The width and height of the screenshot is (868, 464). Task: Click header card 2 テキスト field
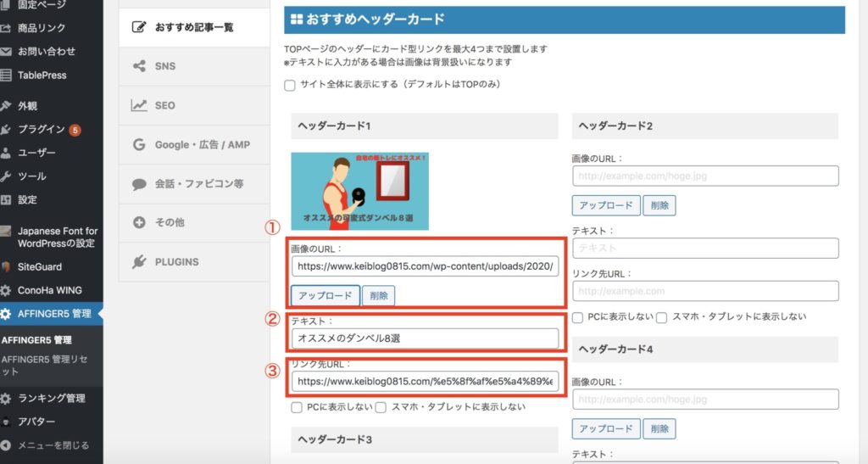point(706,248)
